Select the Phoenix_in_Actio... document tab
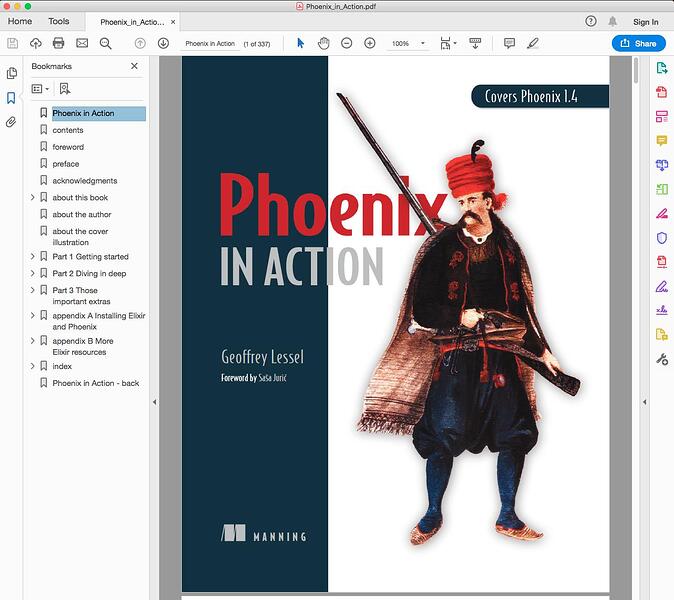 132,22
